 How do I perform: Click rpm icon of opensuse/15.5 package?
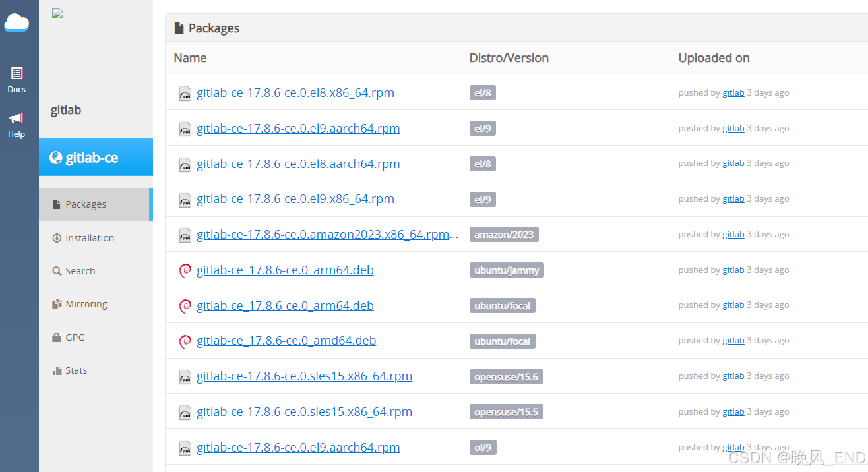pyautogui.click(x=185, y=413)
